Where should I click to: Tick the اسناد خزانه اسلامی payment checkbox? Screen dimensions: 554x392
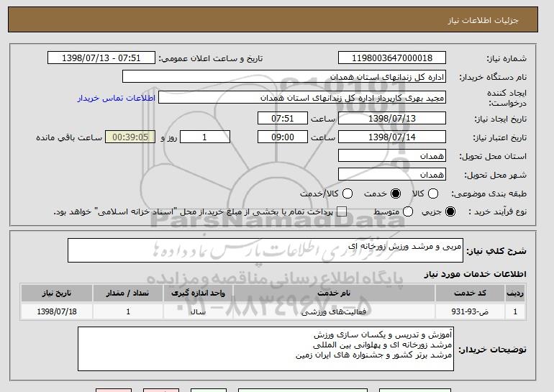(x=342, y=212)
